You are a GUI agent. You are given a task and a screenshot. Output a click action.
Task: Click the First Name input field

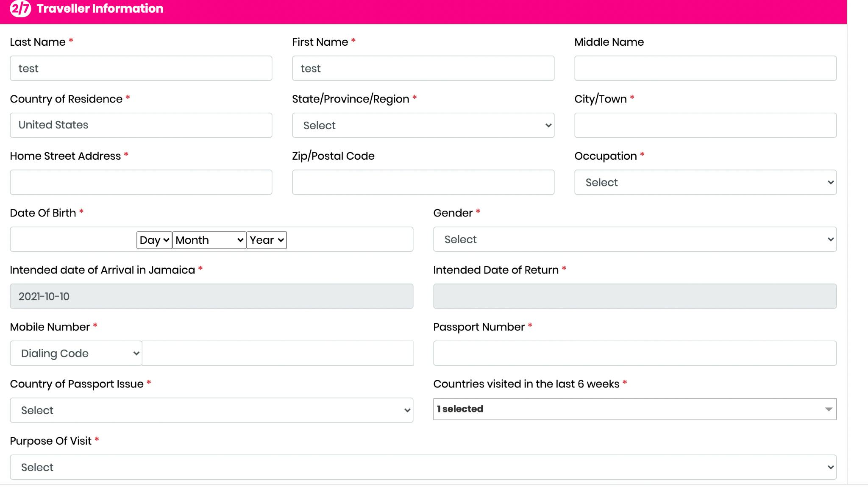[423, 68]
